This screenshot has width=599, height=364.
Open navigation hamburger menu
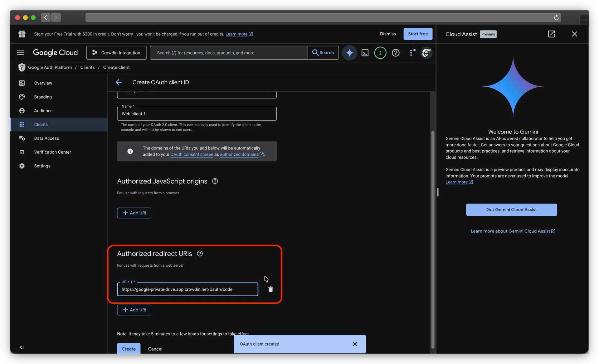[x=20, y=53]
